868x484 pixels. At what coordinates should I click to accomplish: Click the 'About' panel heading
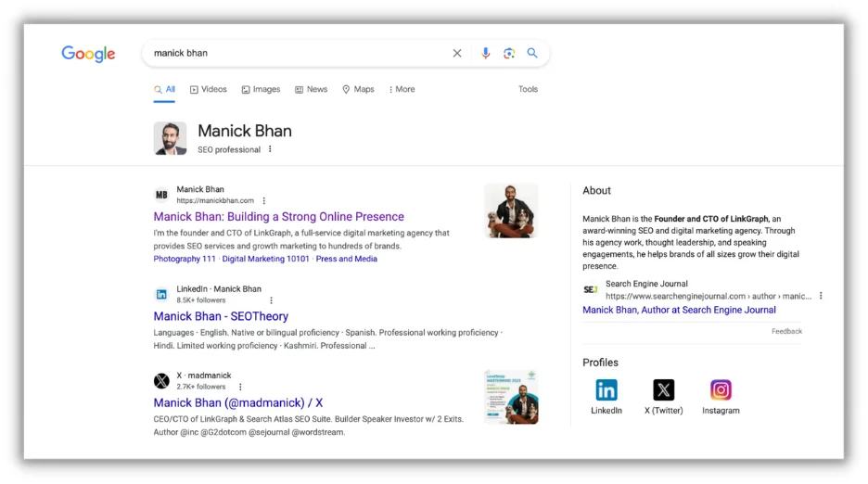coord(597,190)
